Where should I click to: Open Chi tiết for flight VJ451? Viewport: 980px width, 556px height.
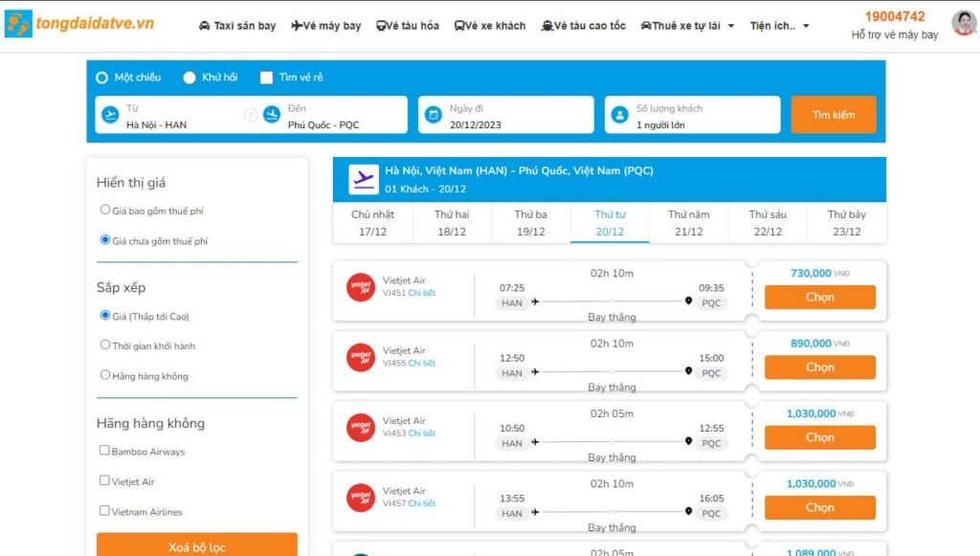[422, 293]
